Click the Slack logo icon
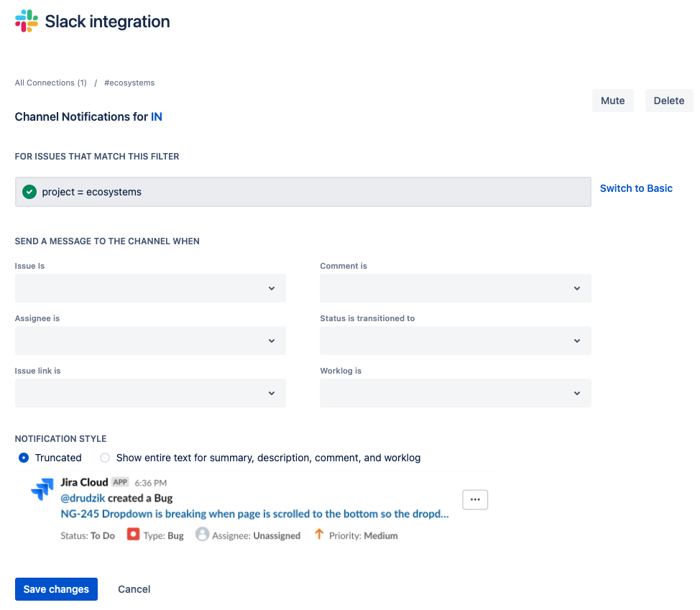 (x=27, y=21)
